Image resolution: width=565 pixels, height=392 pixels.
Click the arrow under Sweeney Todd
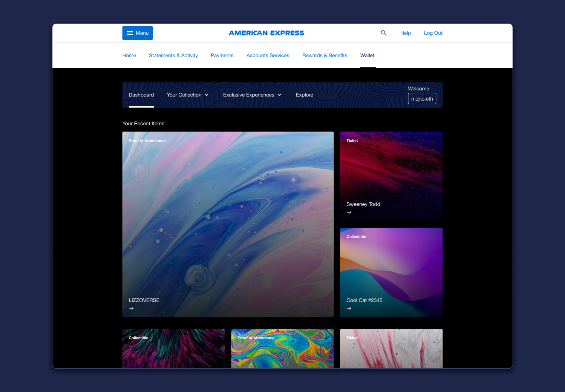click(349, 212)
